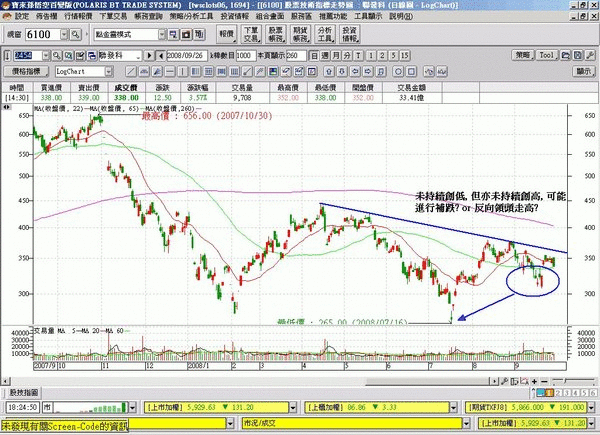
Task: Toggle the T period button
Action: tap(359, 56)
